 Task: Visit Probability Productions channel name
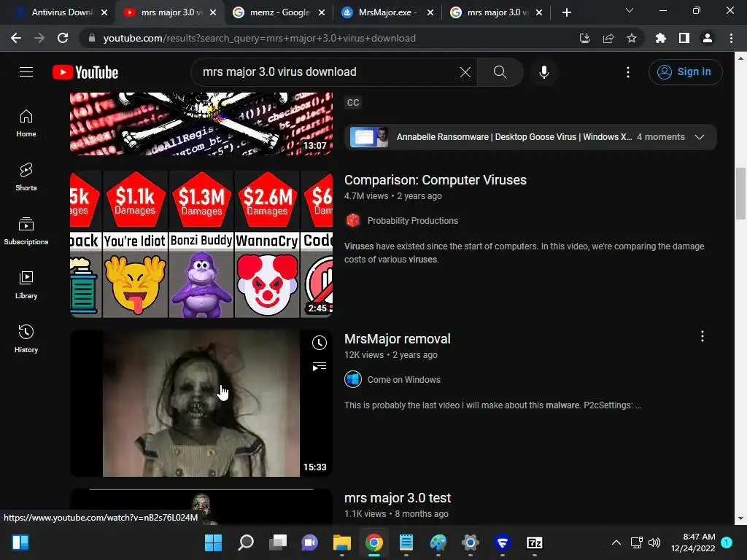413,220
